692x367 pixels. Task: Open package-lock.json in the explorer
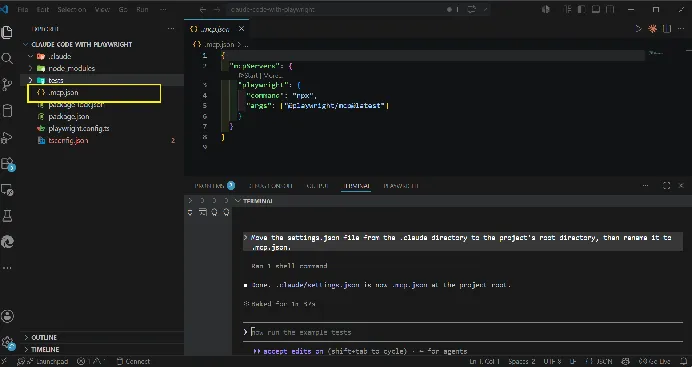pyautogui.click(x=76, y=105)
